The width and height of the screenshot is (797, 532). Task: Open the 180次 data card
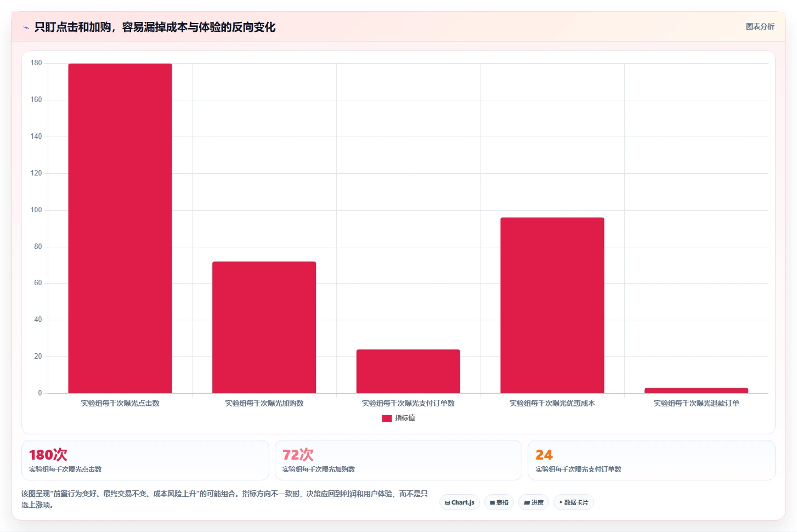pyautogui.click(x=145, y=460)
